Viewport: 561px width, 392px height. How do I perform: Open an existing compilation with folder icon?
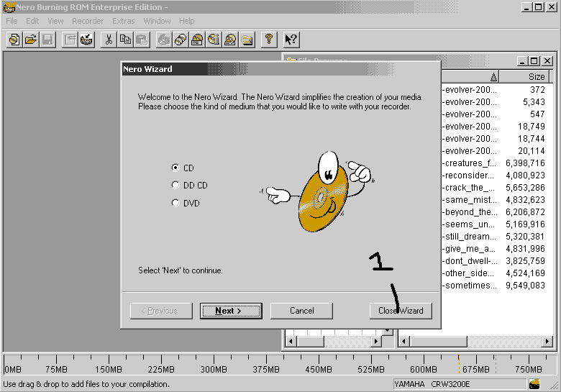click(31, 40)
